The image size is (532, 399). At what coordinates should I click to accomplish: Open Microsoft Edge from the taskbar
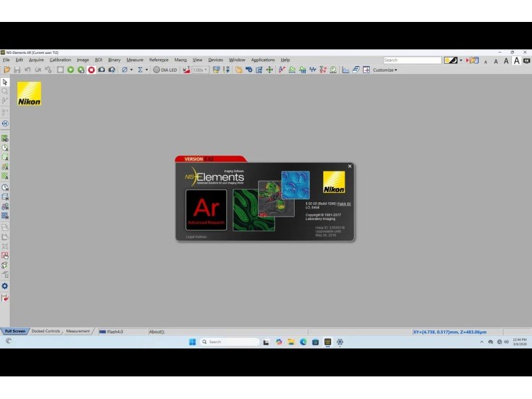coord(303,342)
